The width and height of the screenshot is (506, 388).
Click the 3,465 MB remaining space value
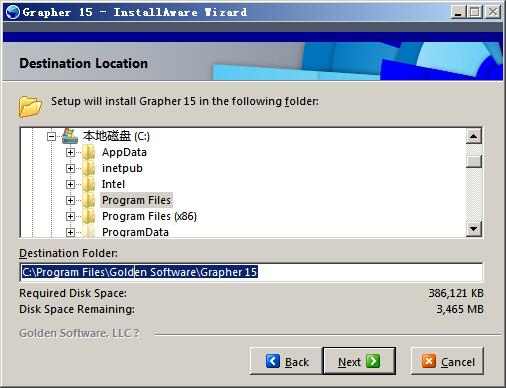coord(460,309)
